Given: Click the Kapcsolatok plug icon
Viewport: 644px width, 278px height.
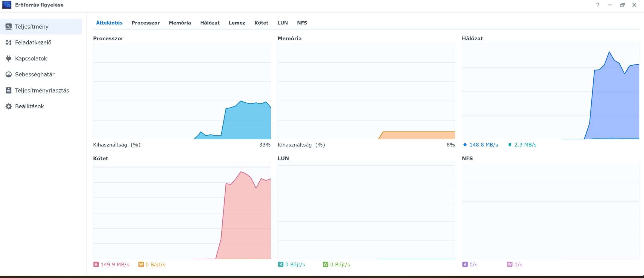Looking at the screenshot, I should (x=9, y=59).
